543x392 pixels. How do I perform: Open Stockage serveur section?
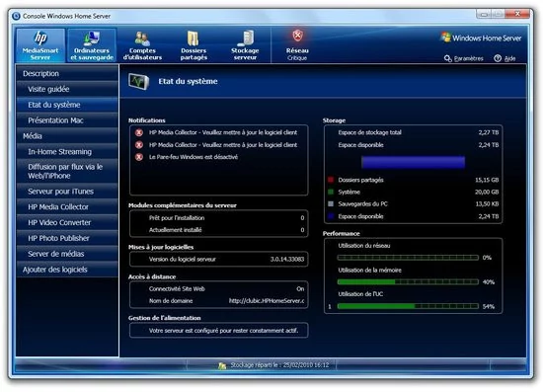[x=245, y=45]
